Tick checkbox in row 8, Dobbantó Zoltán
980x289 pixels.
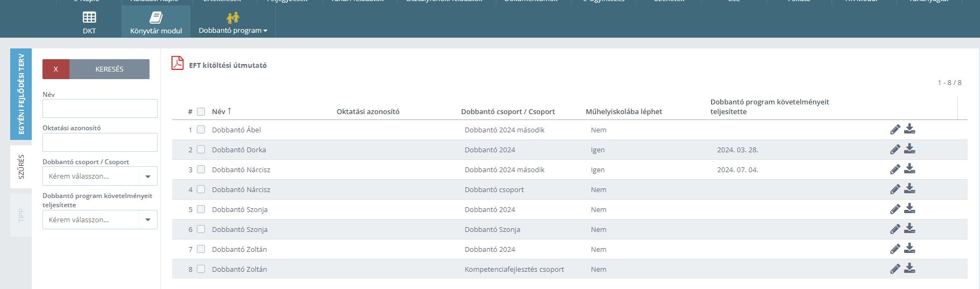201,269
